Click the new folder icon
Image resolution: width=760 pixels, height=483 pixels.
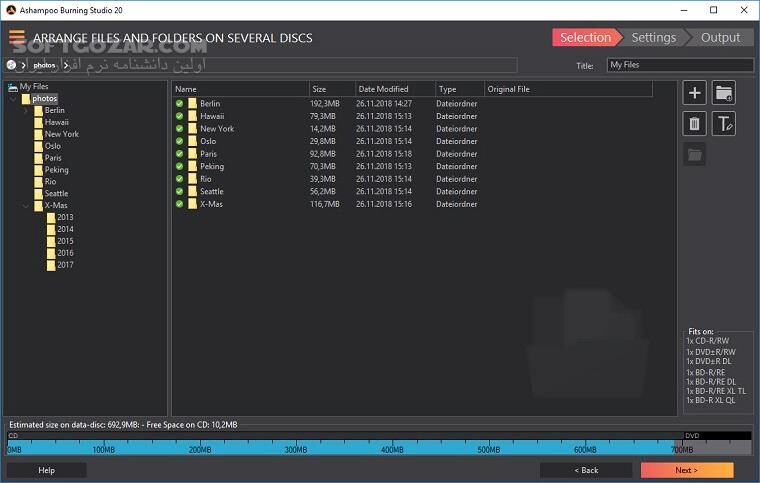pyautogui.click(x=724, y=93)
